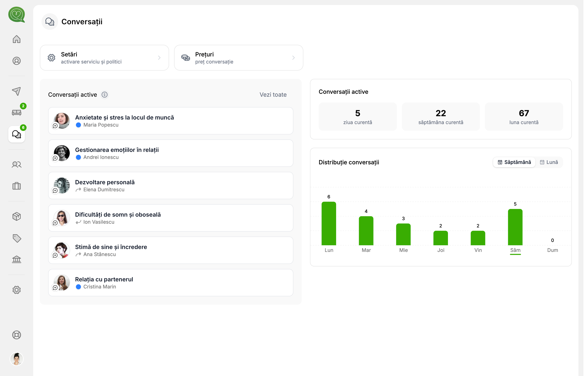
Task: Open Dezvoltare personală conversation by Elena Dumitrescu
Action: point(171,186)
